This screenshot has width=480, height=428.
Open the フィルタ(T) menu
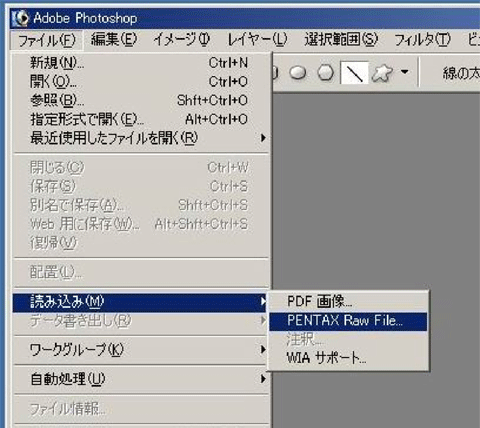coord(422,40)
